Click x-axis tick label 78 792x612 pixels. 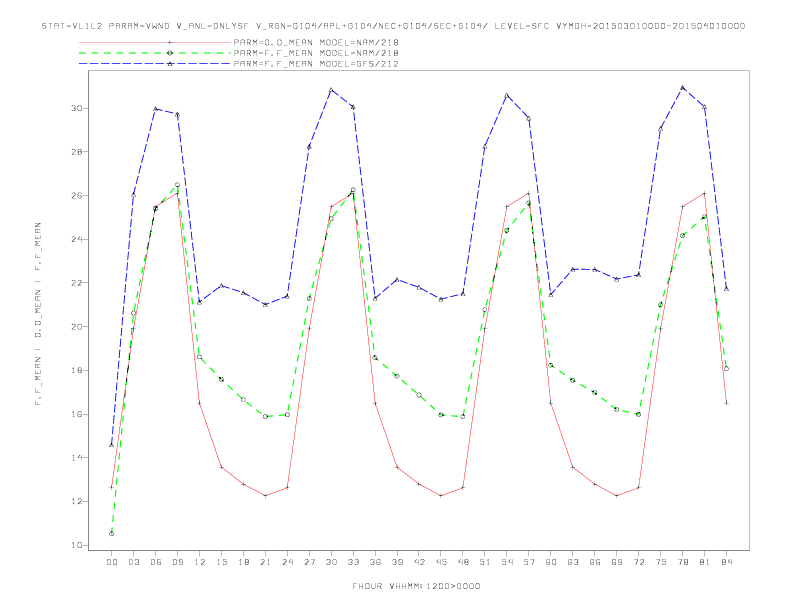[x=682, y=562]
